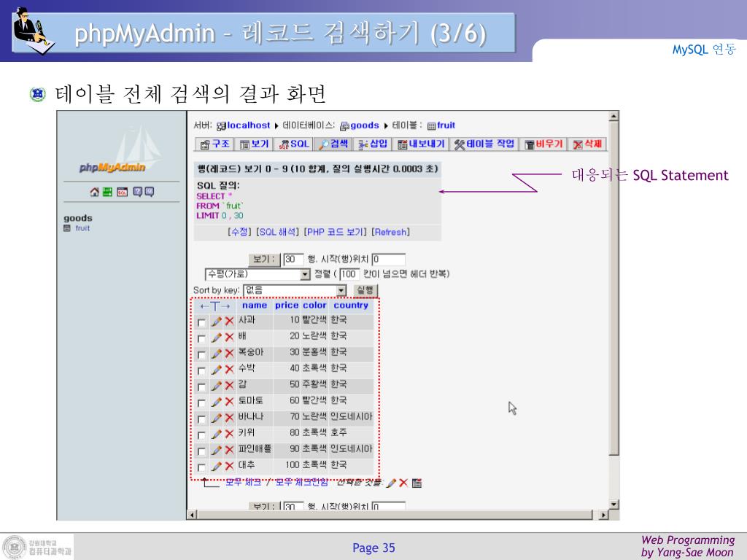Open the 보기 browse tab
The height and width of the screenshot is (560, 747).
[x=255, y=144]
